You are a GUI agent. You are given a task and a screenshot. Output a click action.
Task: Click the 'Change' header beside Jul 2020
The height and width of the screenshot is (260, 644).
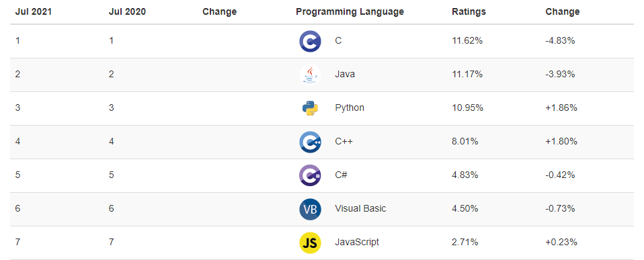coord(220,12)
